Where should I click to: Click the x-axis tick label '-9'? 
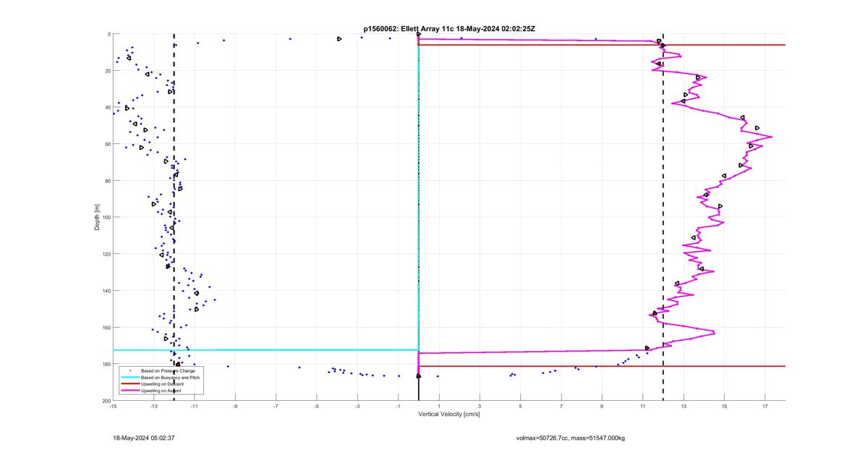[235, 407]
